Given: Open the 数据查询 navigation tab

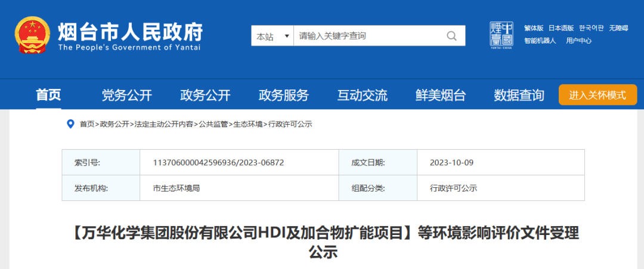Looking at the screenshot, I should coord(519,95).
